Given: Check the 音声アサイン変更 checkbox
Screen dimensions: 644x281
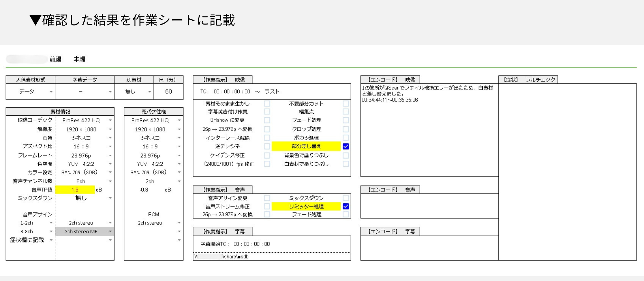Looking at the screenshot, I should point(267,198).
